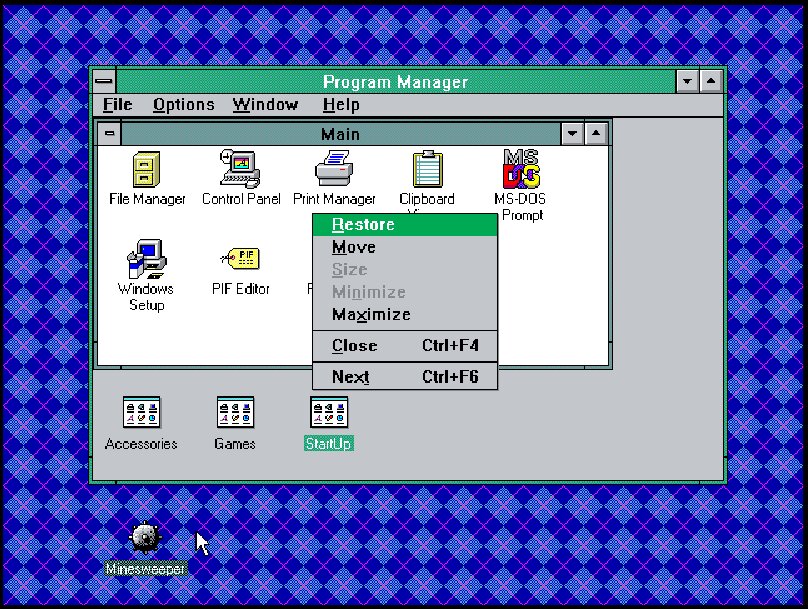Open the Options menu
Screen dimensions: 809x609
pos(184,105)
